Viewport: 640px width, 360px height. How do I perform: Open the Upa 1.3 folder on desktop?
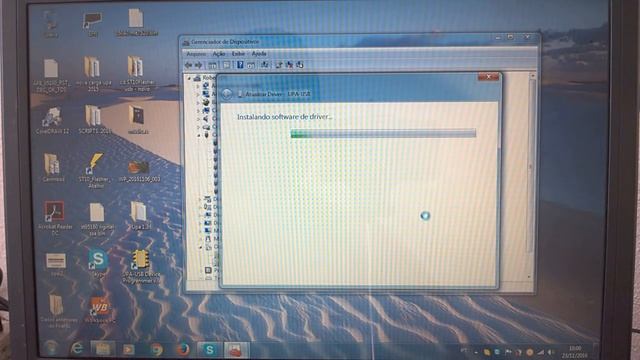pyautogui.click(x=140, y=216)
